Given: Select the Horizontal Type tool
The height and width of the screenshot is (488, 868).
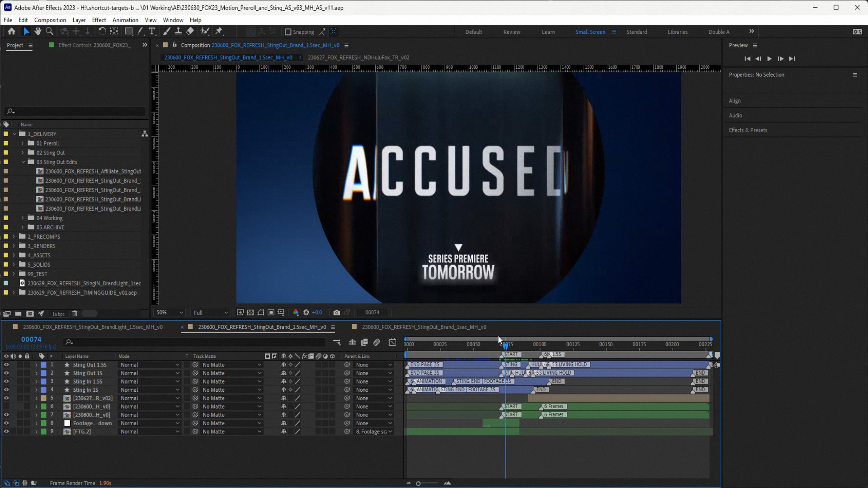Looking at the screenshot, I should [x=152, y=31].
